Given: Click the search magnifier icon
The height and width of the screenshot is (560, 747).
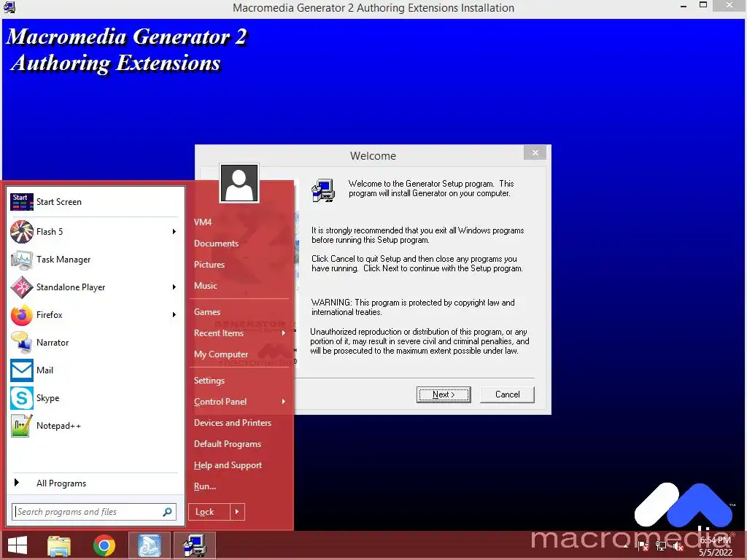Looking at the screenshot, I should pos(167,512).
